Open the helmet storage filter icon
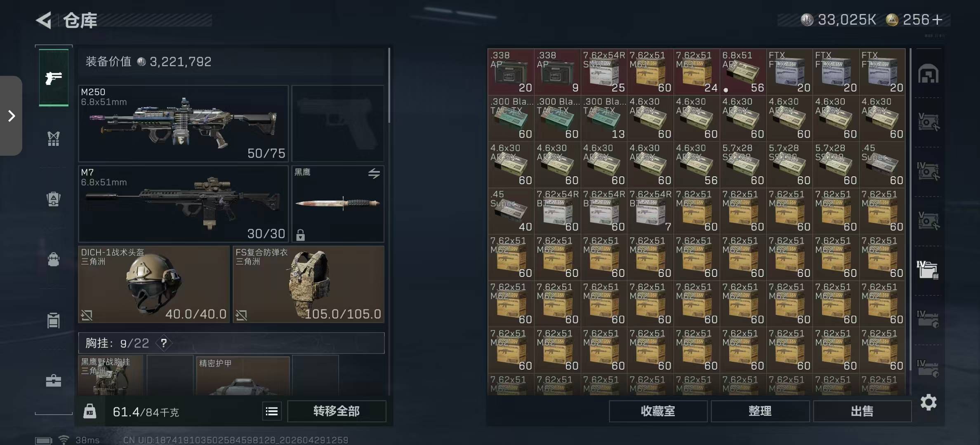980x445 pixels. coord(928,75)
